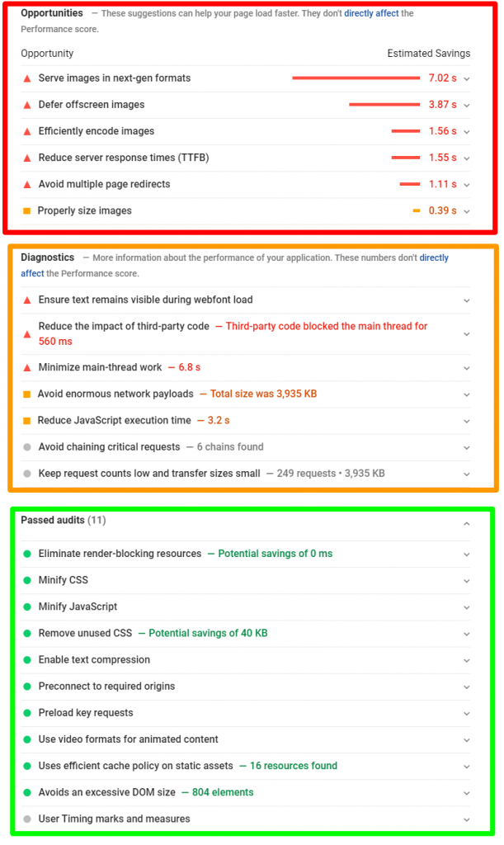Image resolution: width=504 pixels, height=845 pixels.
Task: Click red triangle icon next to Defer offscreen images
Action: (x=27, y=105)
